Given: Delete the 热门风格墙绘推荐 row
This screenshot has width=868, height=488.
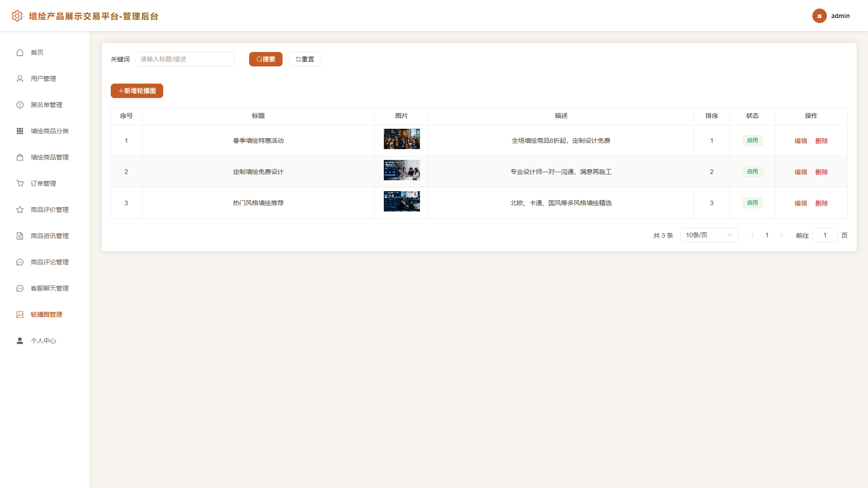Looking at the screenshot, I should (821, 203).
